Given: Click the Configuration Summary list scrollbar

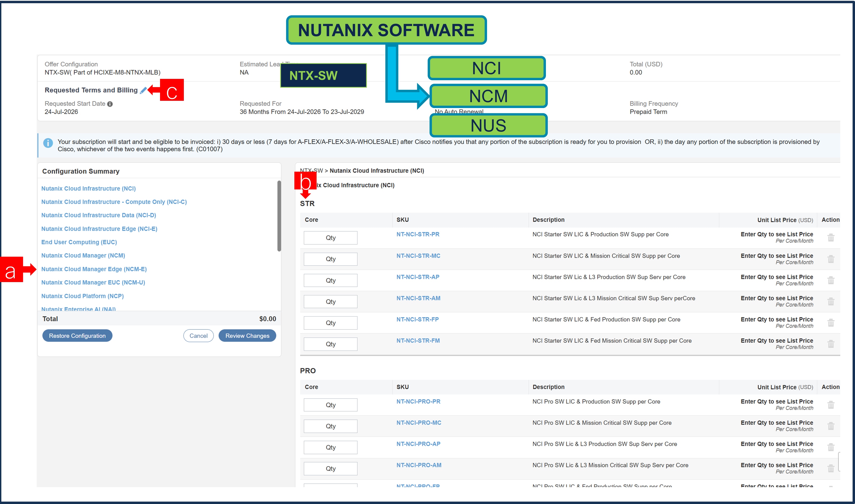Looking at the screenshot, I should 279,216.
